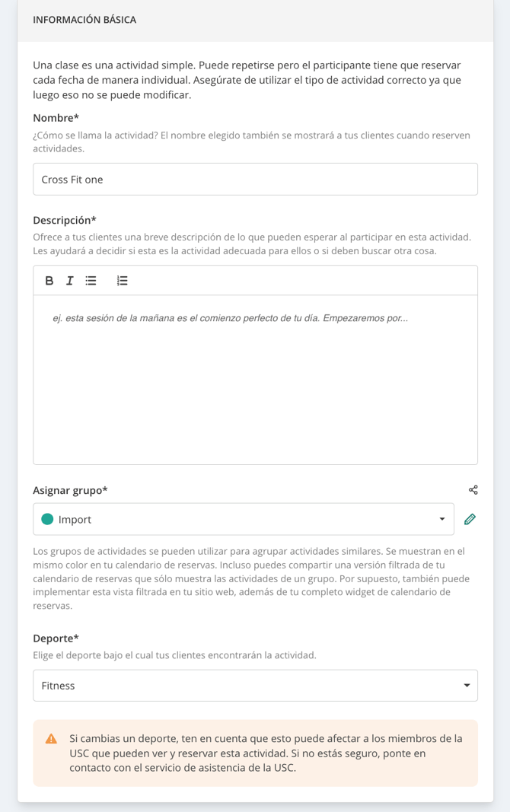This screenshot has width=510, height=812.
Task: Click the green Import group color dot
Action: pos(47,519)
